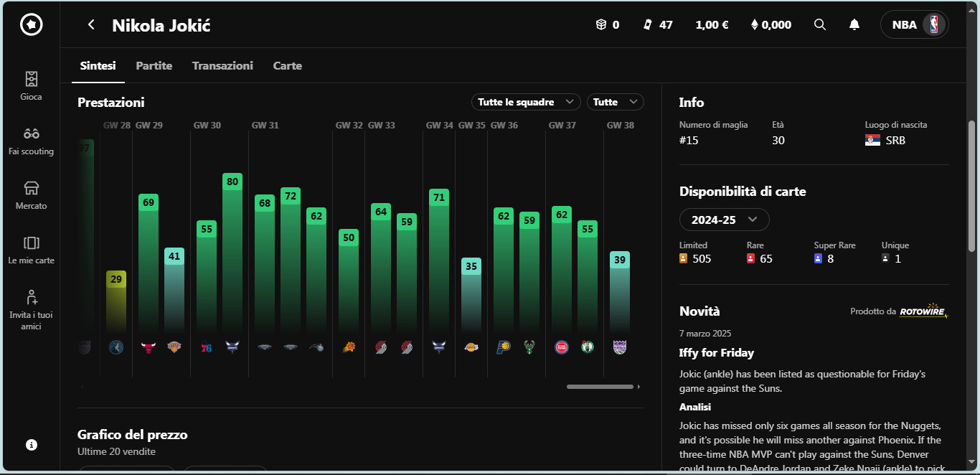Image resolution: width=980 pixels, height=475 pixels.
Task: Expand the Tutte le squadre dropdown
Action: [525, 102]
